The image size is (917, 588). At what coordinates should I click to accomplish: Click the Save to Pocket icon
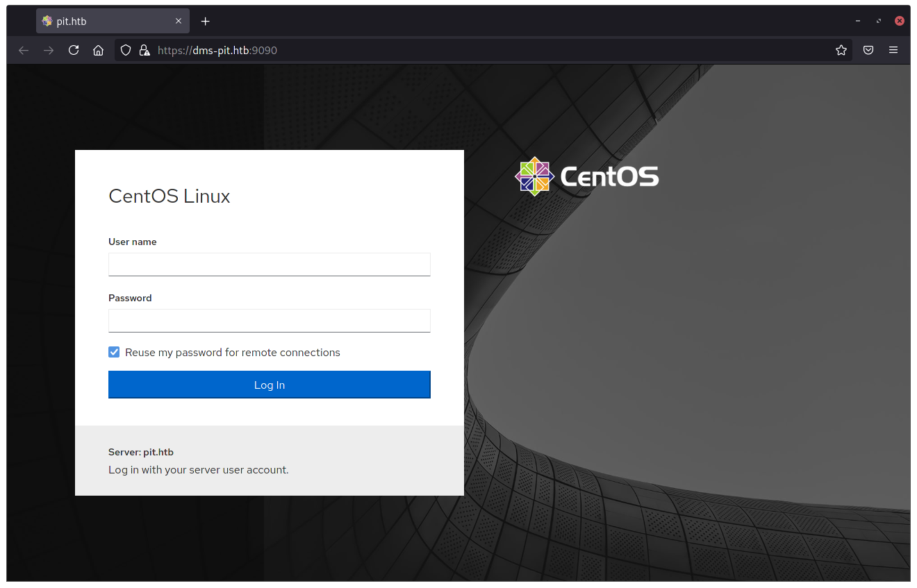868,50
